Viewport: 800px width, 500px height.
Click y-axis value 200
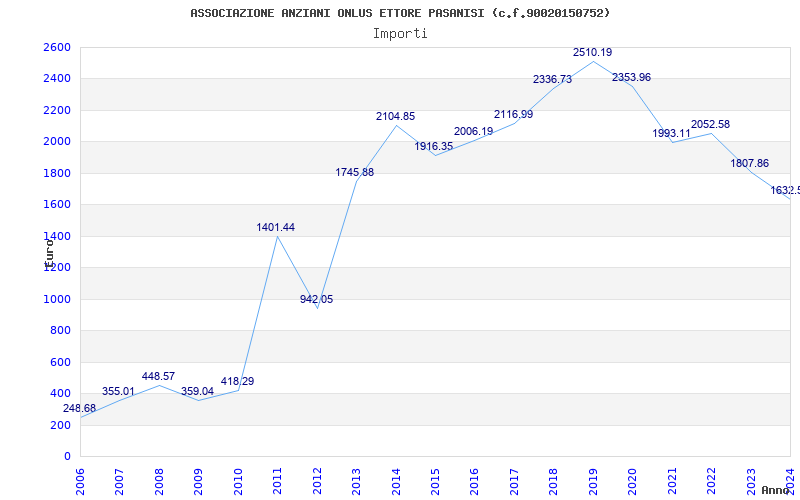(x=60, y=425)
